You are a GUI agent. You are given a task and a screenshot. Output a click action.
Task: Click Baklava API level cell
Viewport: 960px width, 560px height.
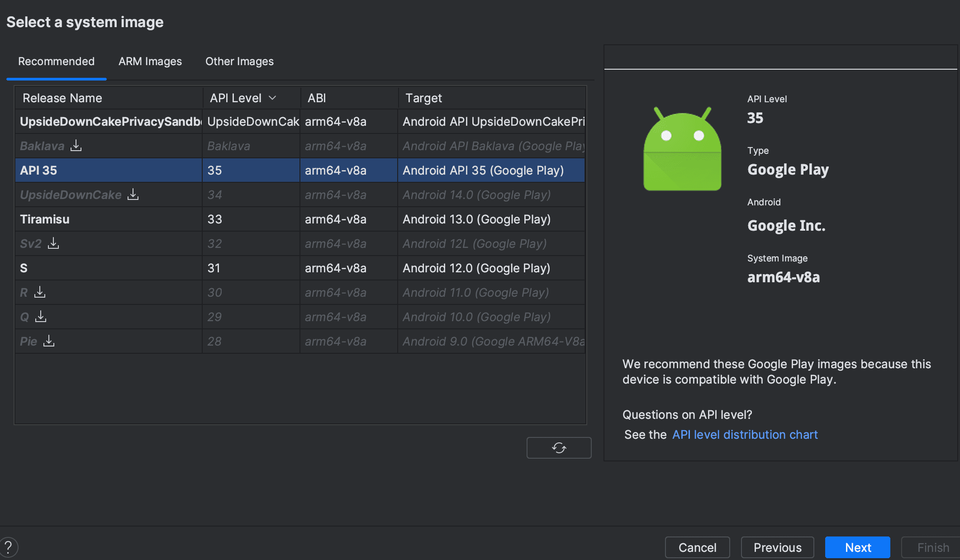click(251, 146)
